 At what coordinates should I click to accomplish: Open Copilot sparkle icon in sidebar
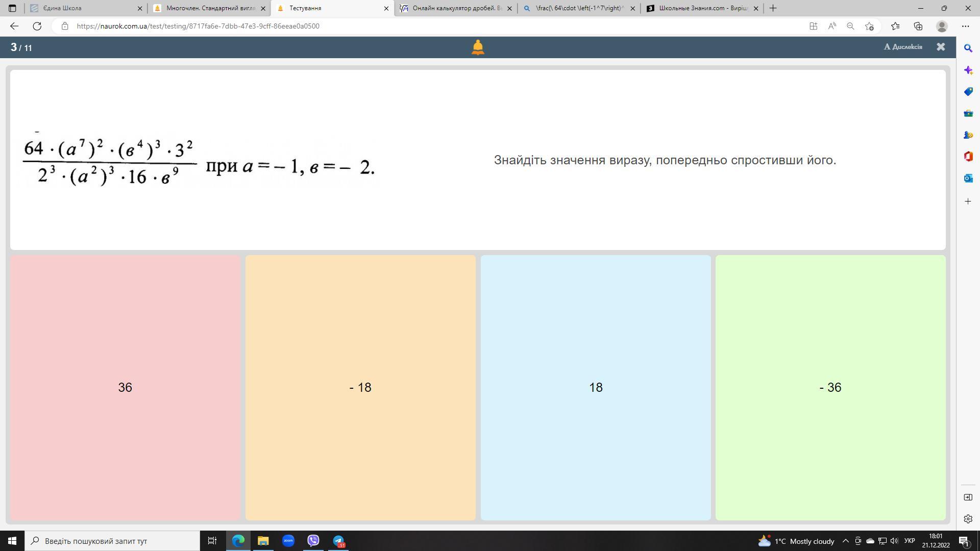968,70
